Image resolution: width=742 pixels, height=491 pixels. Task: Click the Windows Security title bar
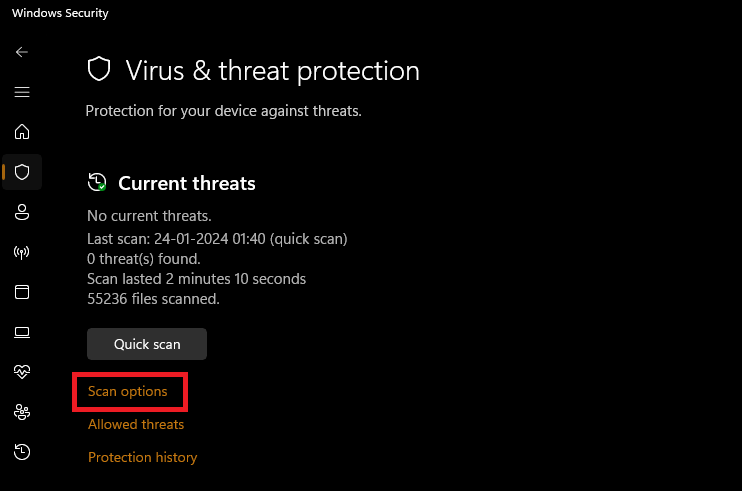[x=60, y=14]
